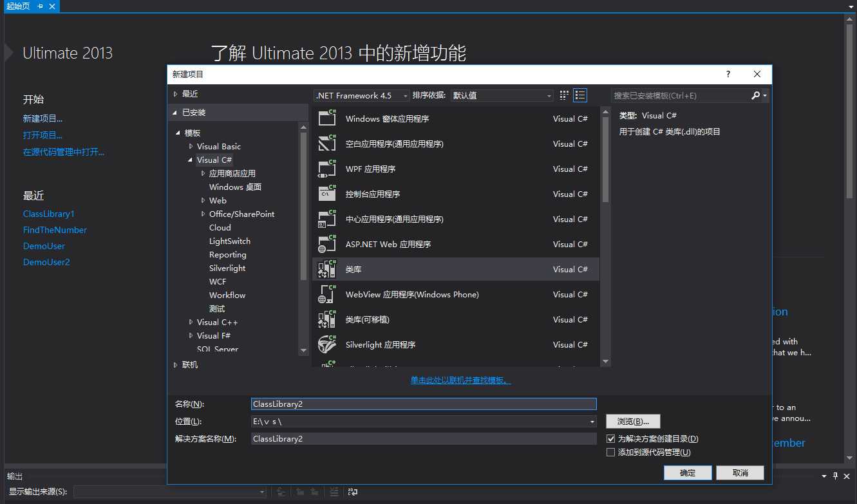Click template list vertical scrollbar thumb
857x504 pixels.
tap(605, 161)
